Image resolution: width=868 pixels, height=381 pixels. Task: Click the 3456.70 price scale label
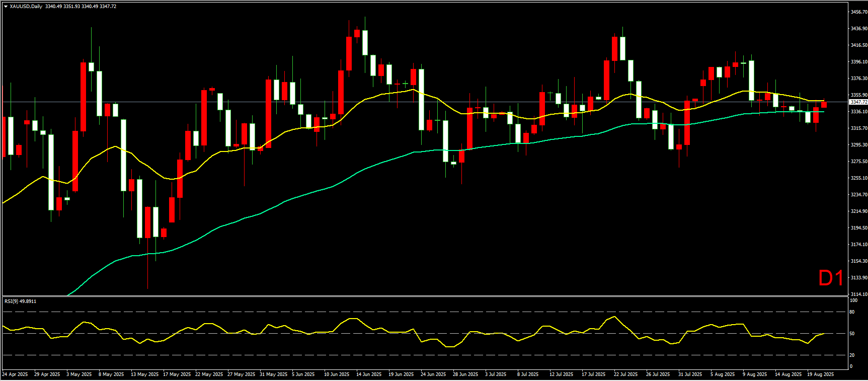pos(858,12)
